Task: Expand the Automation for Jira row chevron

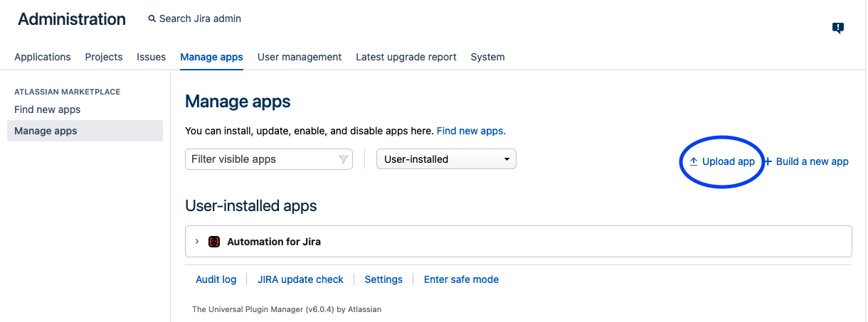Action: tap(197, 242)
